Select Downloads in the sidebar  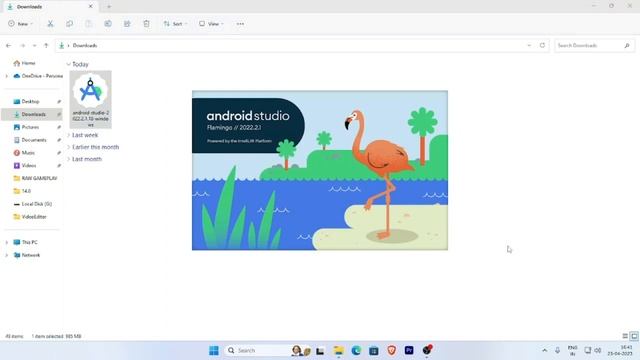click(x=32, y=114)
